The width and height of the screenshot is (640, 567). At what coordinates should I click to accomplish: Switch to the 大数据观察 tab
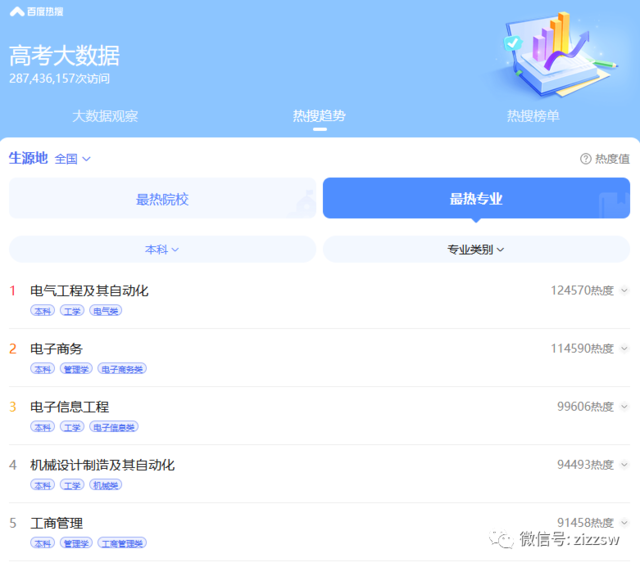(105, 116)
